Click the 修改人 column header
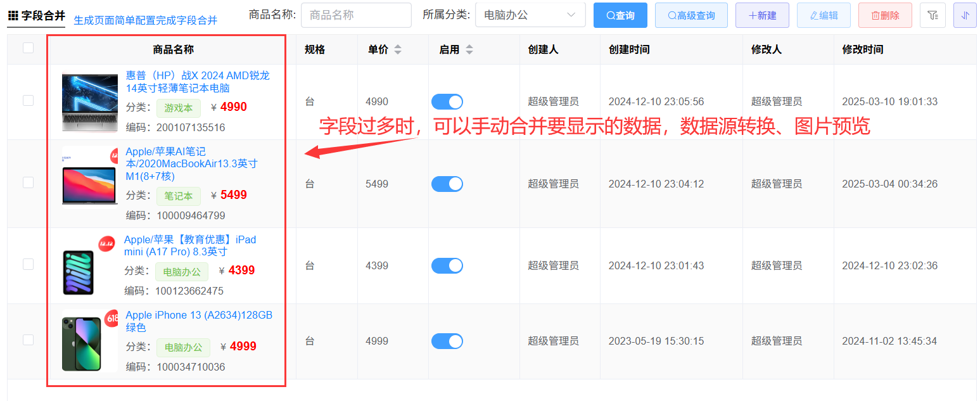 coord(767,49)
